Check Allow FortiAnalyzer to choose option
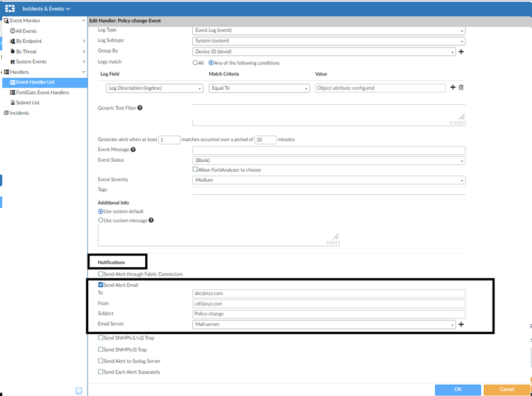 point(196,170)
